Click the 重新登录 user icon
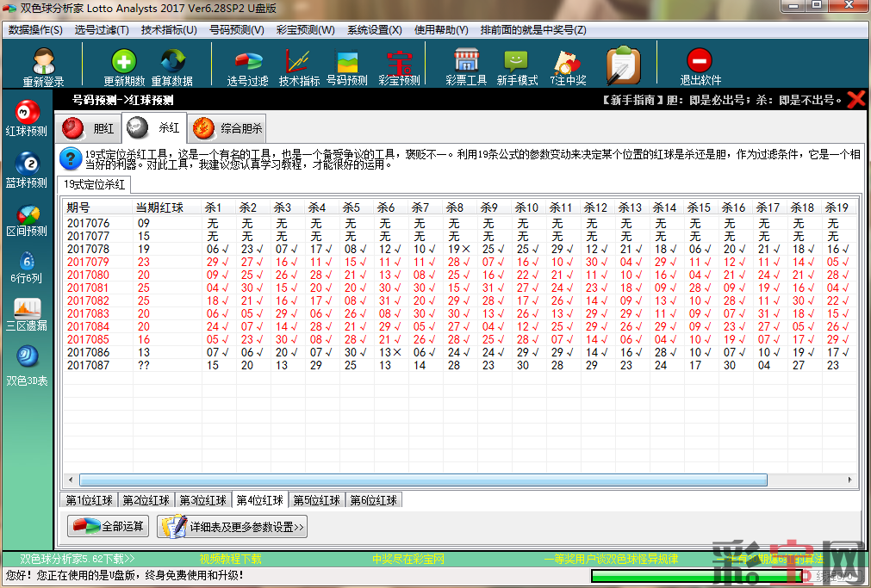This screenshot has height=588, width=871. (43, 63)
